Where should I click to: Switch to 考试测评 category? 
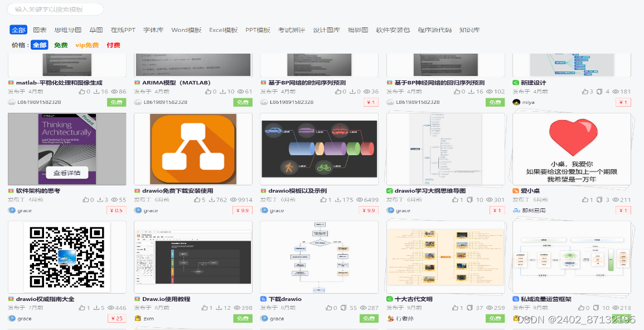coord(292,30)
